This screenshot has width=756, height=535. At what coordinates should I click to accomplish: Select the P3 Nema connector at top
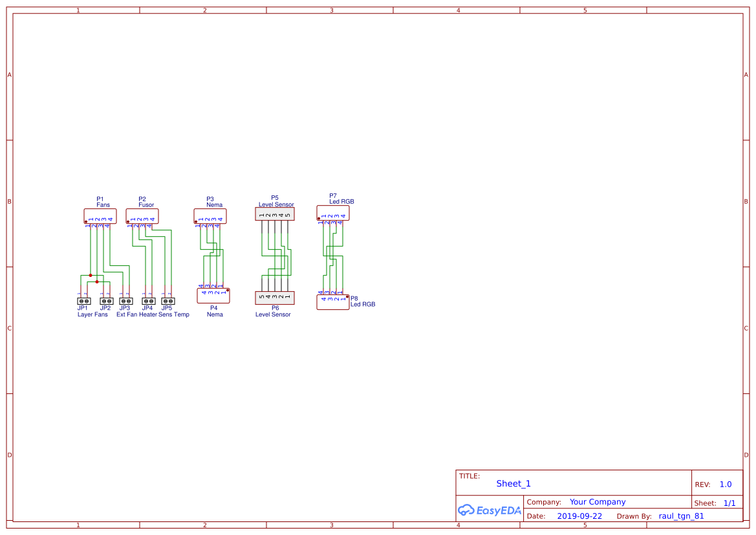pyautogui.click(x=210, y=216)
